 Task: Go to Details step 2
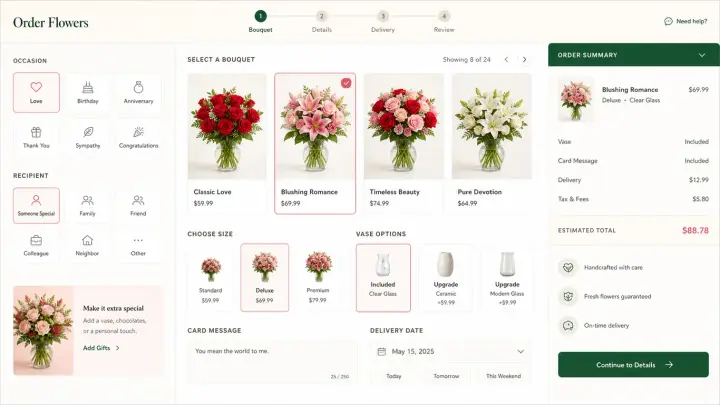click(x=321, y=22)
